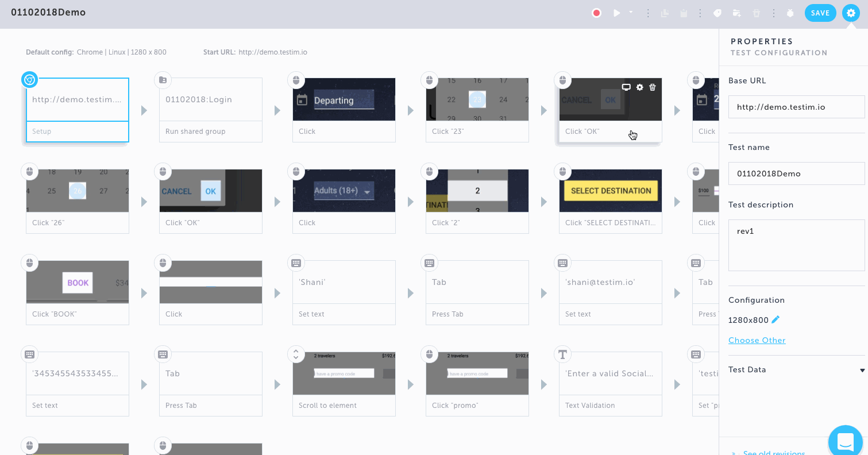The image size is (868, 455).
Task: Select the BOOK step thumbnail
Action: pos(78,282)
